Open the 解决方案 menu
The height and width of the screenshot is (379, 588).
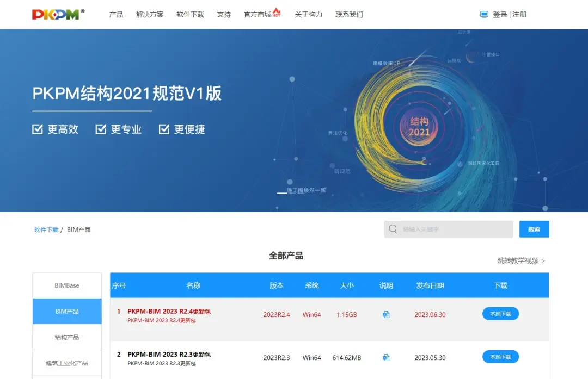pos(150,15)
